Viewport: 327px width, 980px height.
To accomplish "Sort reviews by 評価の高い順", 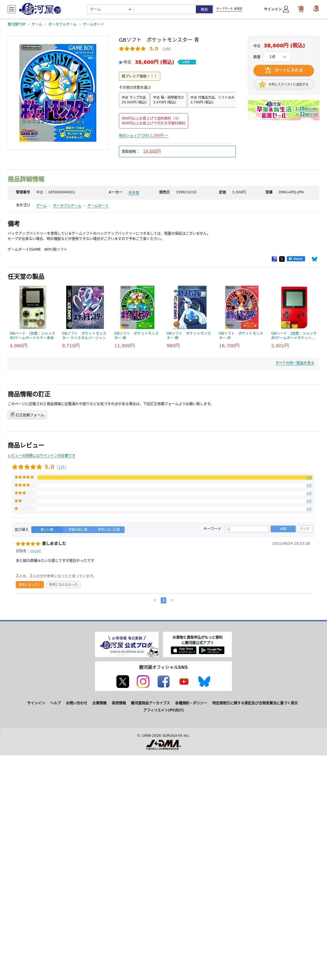I will (78, 530).
